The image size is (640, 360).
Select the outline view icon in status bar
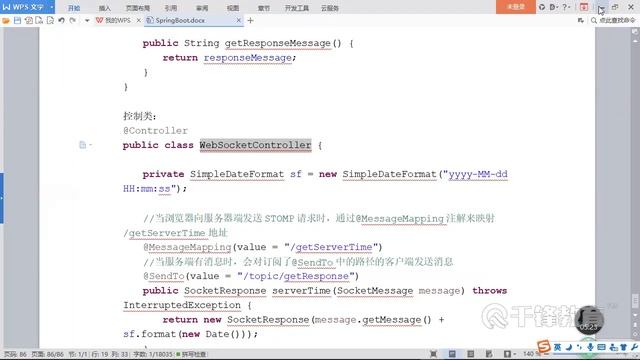click(x=470, y=354)
